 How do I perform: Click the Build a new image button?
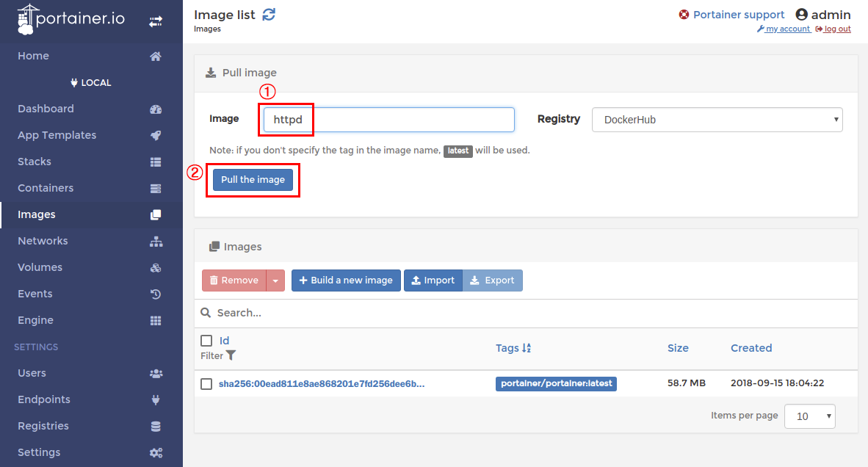pyautogui.click(x=346, y=280)
